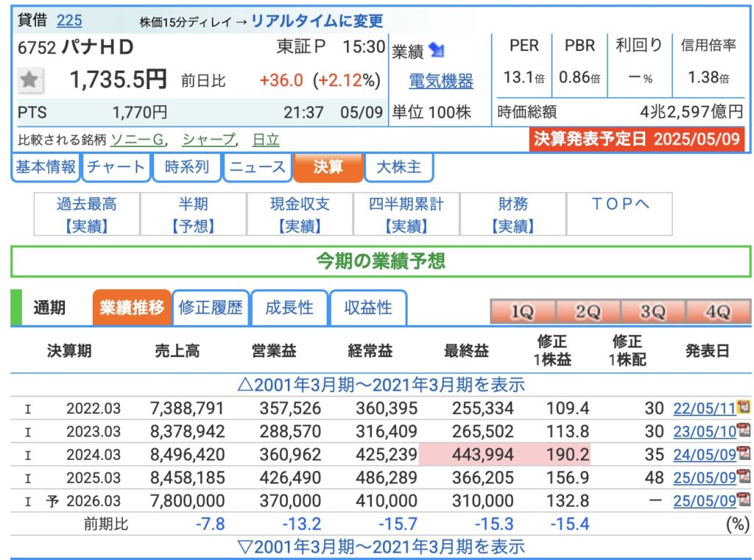This screenshot has height=560, width=754.
Task: Click the 4Q quarter button
Action: tap(719, 311)
